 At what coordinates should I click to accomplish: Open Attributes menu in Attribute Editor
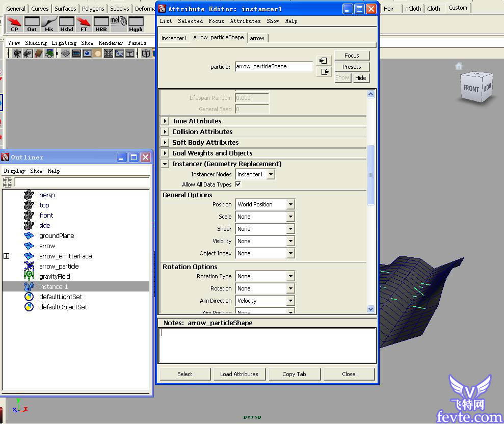(x=245, y=21)
